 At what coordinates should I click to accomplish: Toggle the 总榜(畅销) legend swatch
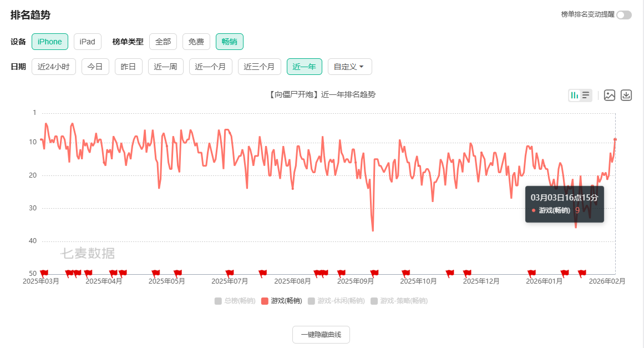217,301
